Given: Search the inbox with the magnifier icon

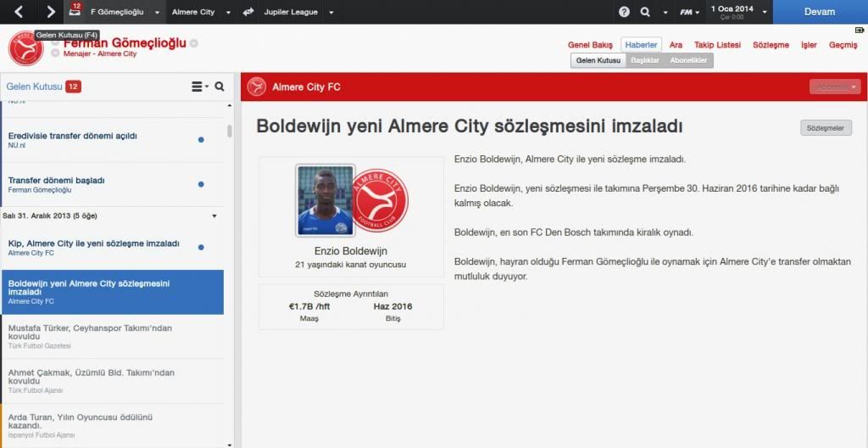Looking at the screenshot, I should pos(220,87).
